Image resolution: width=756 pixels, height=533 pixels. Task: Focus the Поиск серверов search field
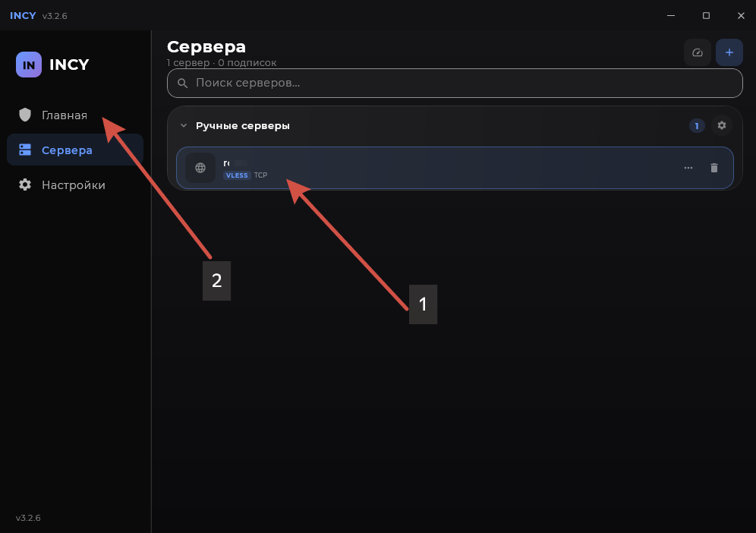point(455,83)
